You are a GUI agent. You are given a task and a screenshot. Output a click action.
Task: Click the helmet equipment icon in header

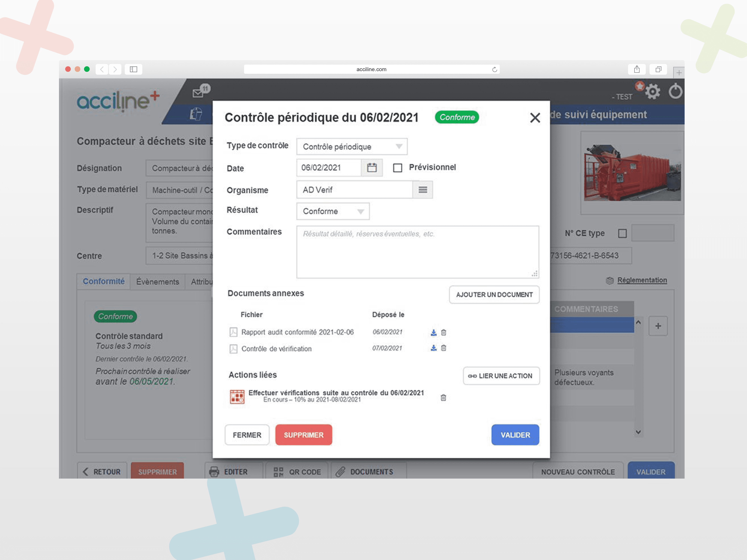196,114
